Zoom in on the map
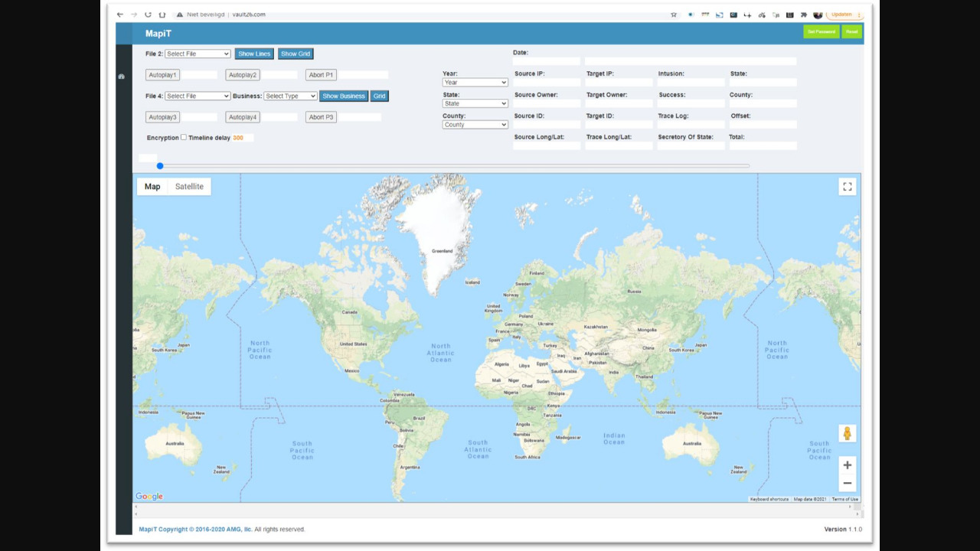980x551 pixels. (x=847, y=465)
